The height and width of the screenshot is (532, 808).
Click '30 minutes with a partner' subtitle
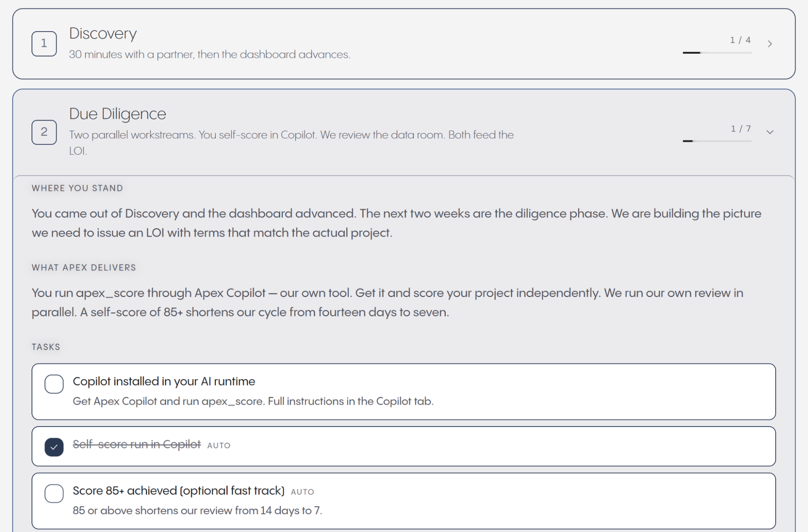pos(209,54)
